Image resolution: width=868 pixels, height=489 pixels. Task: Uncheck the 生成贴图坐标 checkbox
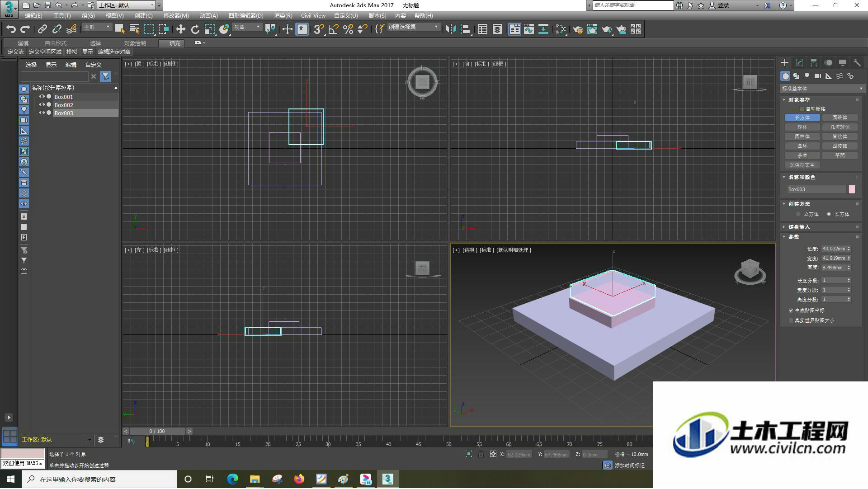pyautogui.click(x=791, y=310)
